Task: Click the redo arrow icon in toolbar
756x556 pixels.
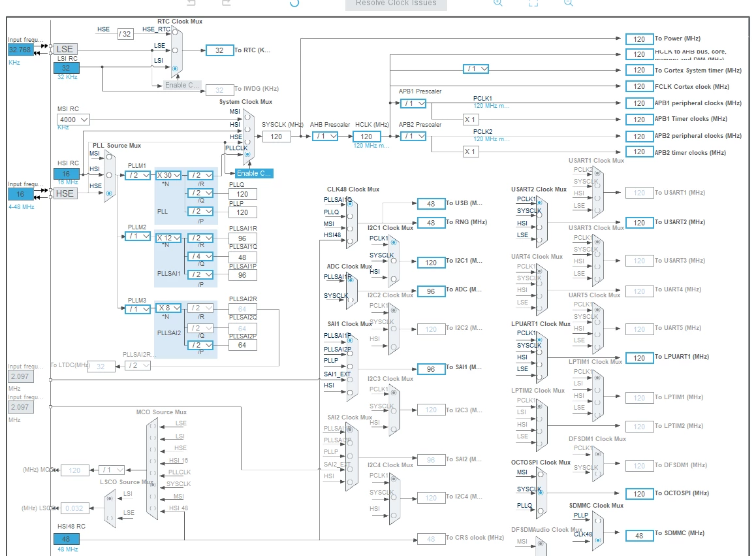Action: [x=226, y=3]
